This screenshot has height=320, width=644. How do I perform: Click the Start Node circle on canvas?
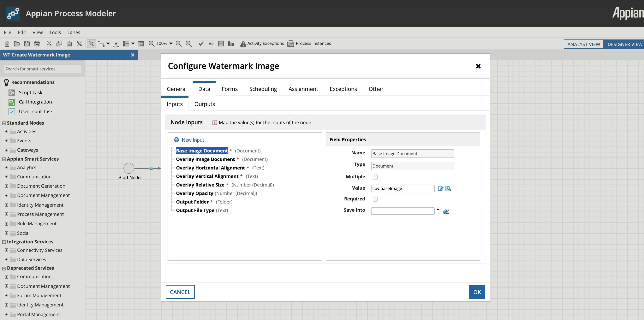tap(129, 168)
